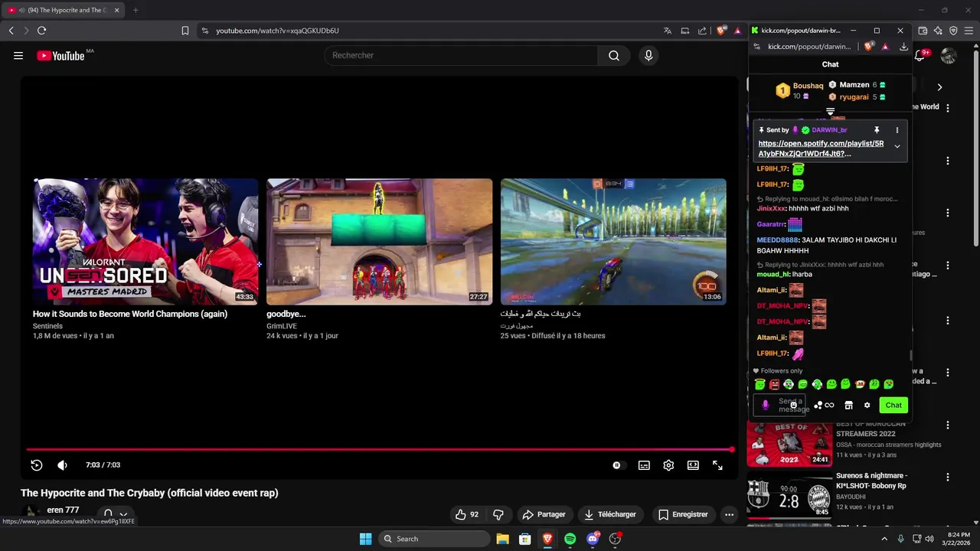This screenshot has width=980, height=551.
Task: Open the Windows Start menu
Action: pyautogui.click(x=365, y=539)
